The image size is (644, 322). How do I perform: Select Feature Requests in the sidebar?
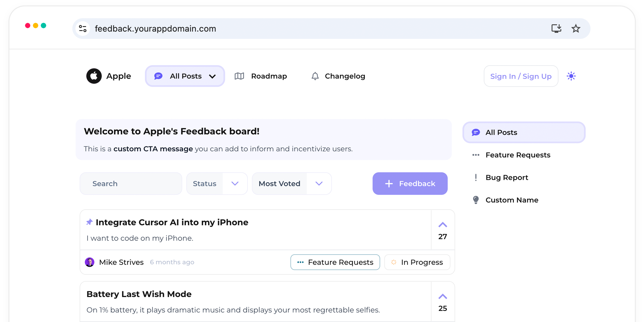[518, 155]
